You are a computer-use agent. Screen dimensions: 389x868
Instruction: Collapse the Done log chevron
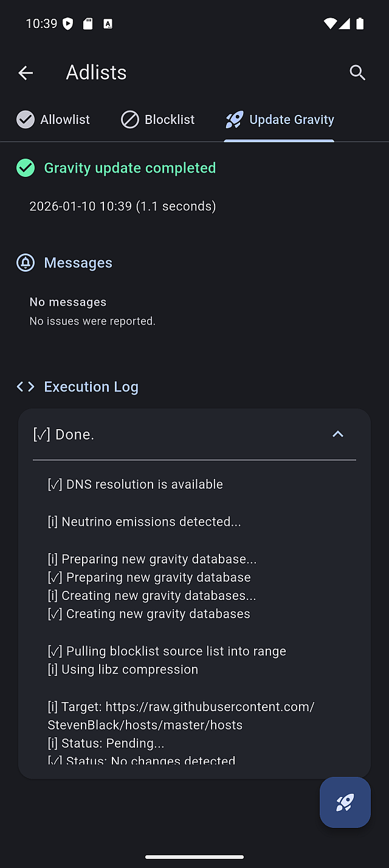tap(338, 434)
